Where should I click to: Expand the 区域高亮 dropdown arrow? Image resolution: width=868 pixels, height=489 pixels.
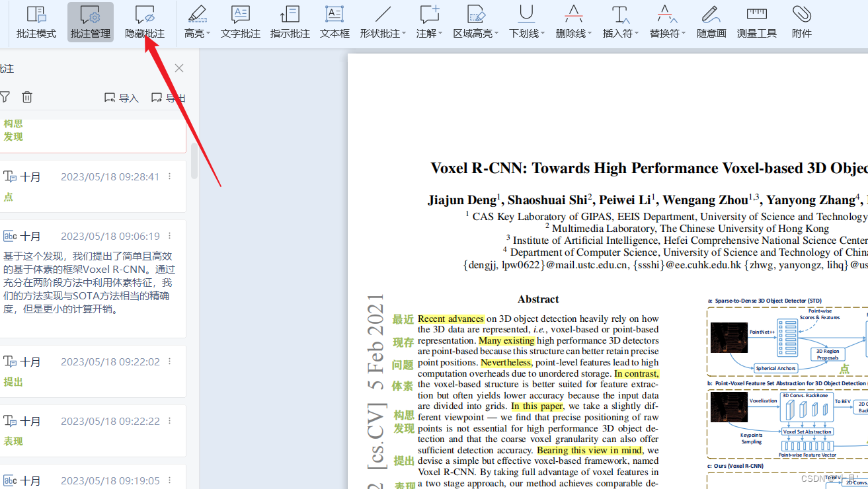pyautogui.click(x=496, y=33)
